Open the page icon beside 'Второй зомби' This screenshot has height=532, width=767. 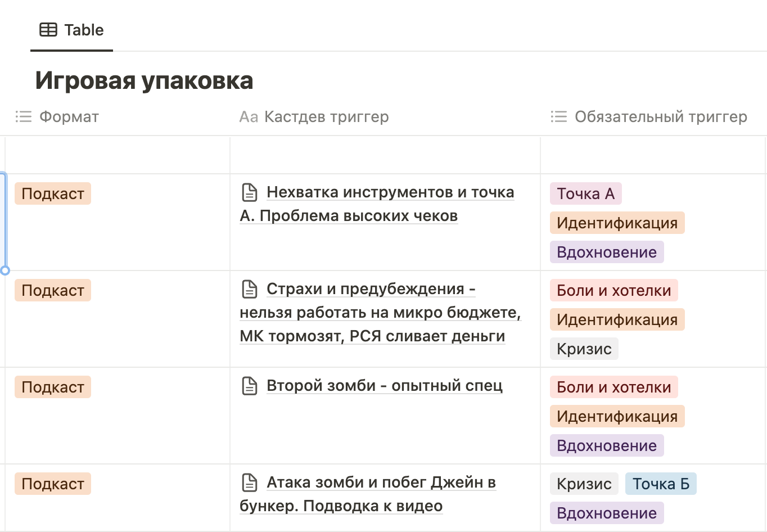click(x=249, y=386)
